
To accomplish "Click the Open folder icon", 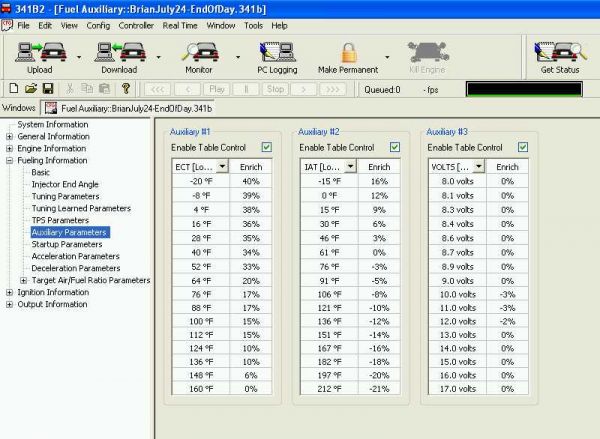I will [29, 89].
